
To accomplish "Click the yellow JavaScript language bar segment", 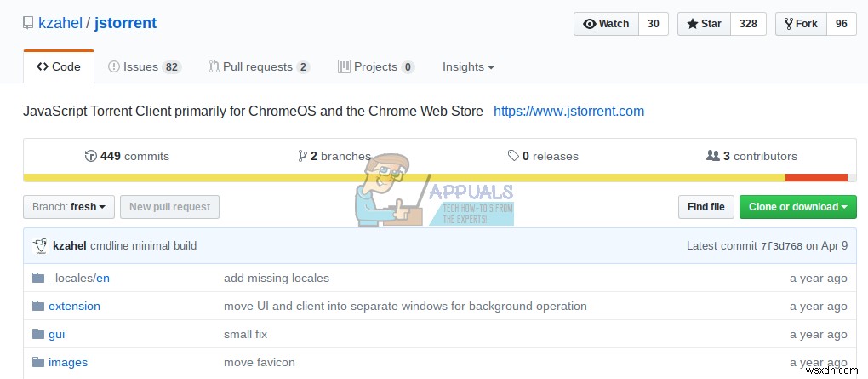I will 404,178.
